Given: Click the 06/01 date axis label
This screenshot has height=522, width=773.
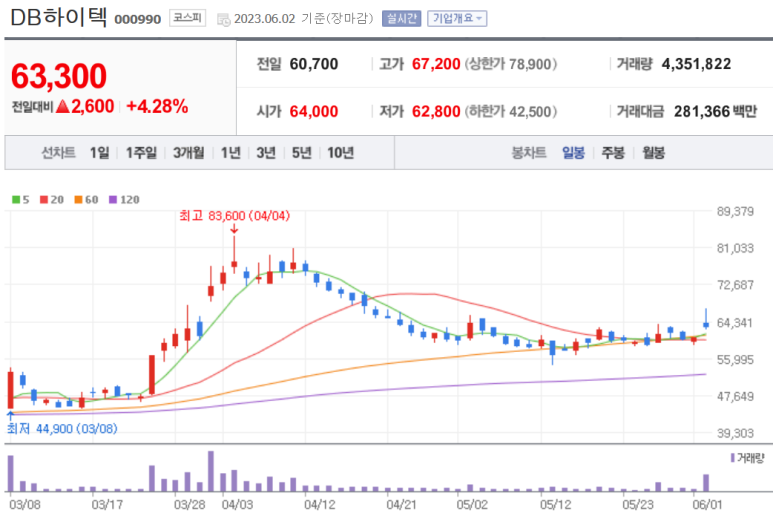Looking at the screenshot, I should (x=707, y=505).
